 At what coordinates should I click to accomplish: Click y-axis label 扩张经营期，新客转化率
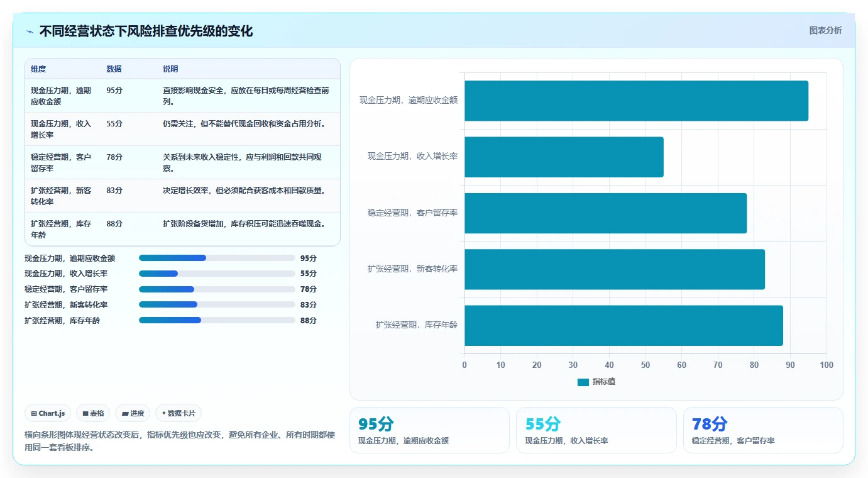(412, 269)
